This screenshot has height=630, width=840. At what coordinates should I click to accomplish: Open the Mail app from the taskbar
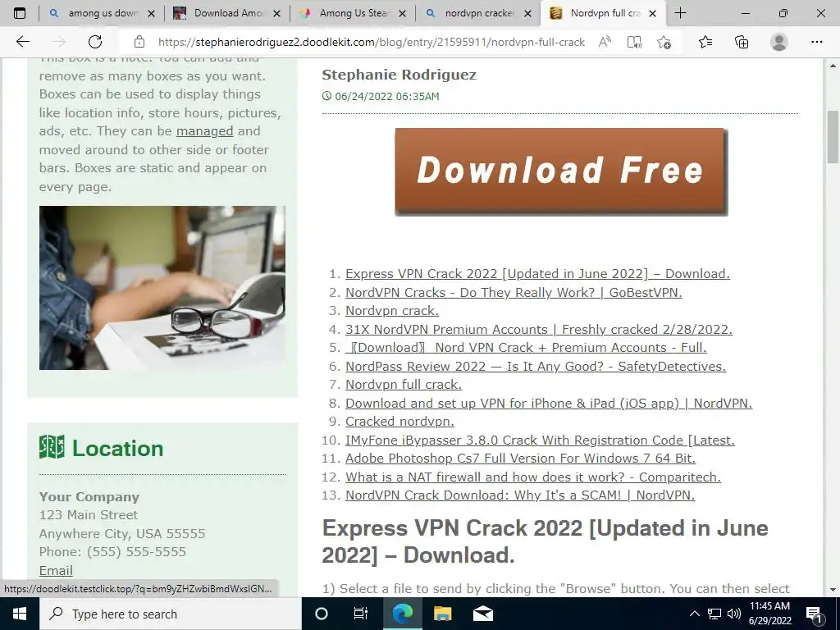[x=482, y=614]
